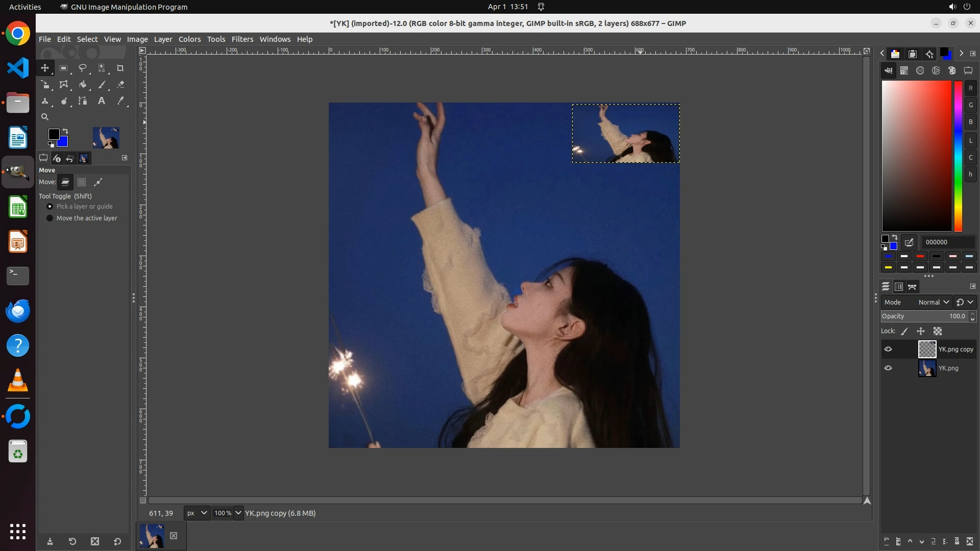This screenshot has width=980, height=551.
Task: Click the foreground black color swatch
Action: 53,134
